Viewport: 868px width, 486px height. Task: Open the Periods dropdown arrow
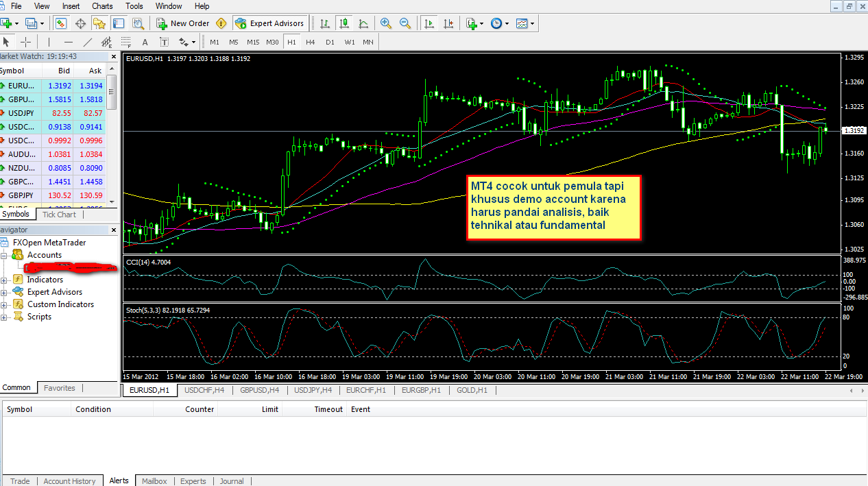[x=507, y=23]
